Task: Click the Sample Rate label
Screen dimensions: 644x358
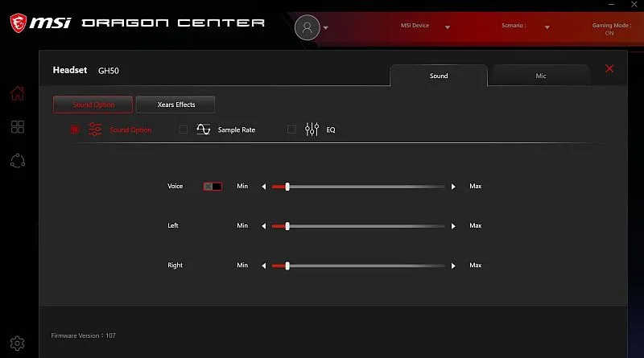Action: (237, 130)
